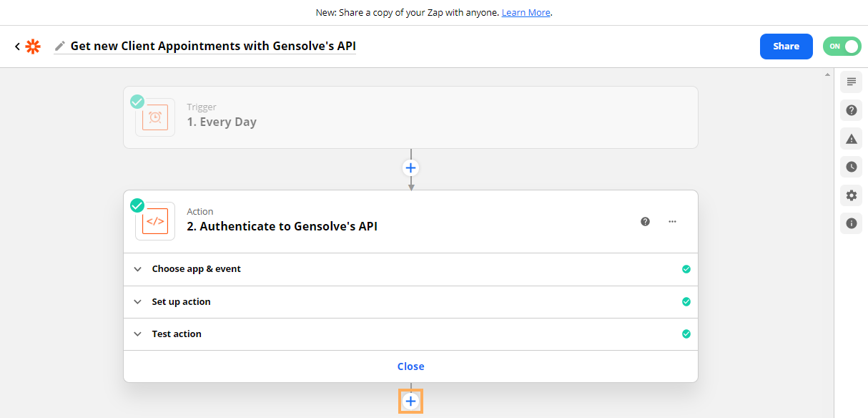Open the three-dot more options menu
The height and width of the screenshot is (418, 868).
(x=672, y=222)
